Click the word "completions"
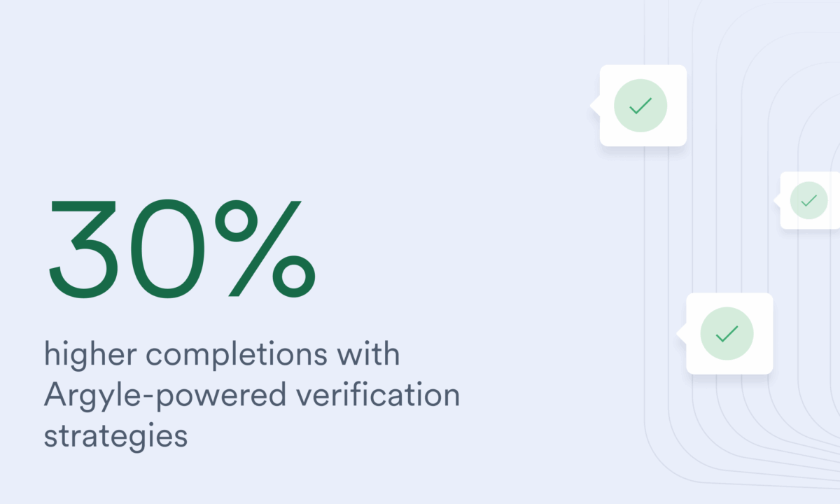 pos(237,356)
